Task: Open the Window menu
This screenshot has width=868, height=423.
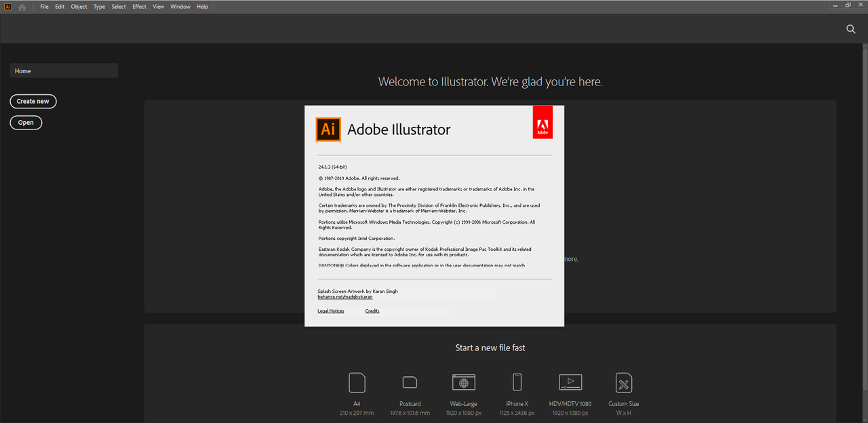Action: click(180, 7)
